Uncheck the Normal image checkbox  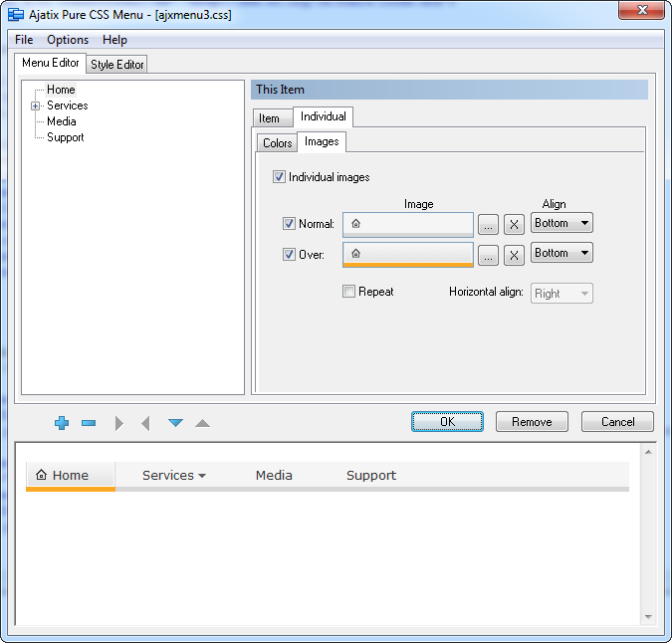click(x=289, y=224)
